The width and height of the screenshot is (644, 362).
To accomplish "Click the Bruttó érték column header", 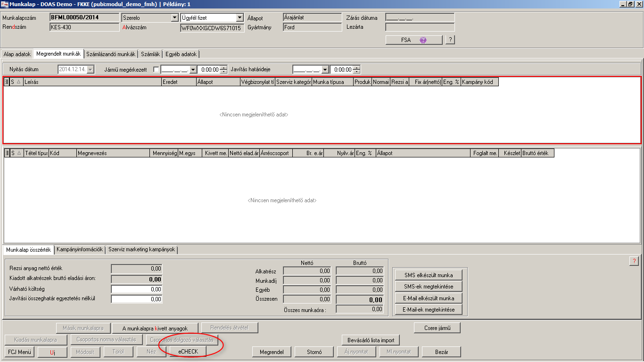I will tap(537, 153).
